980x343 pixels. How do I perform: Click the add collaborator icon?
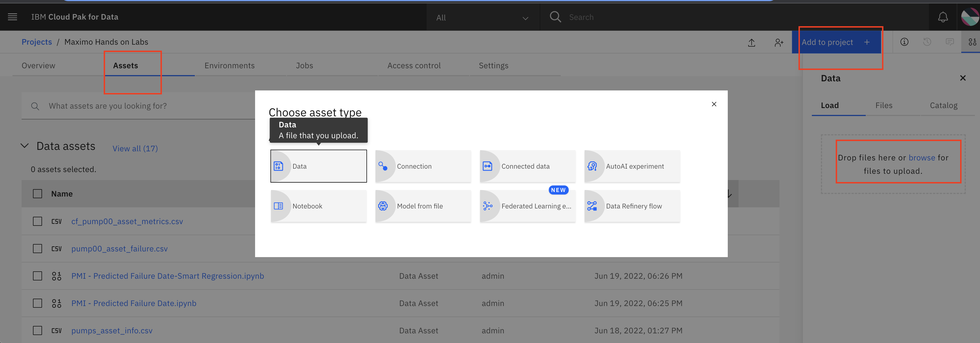click(779, 42)
